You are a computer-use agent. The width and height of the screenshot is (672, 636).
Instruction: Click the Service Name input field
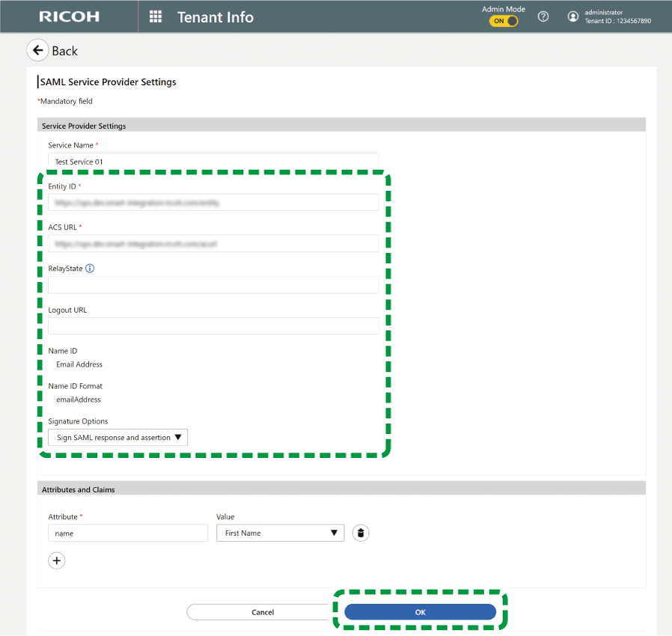tap(213, 161)
